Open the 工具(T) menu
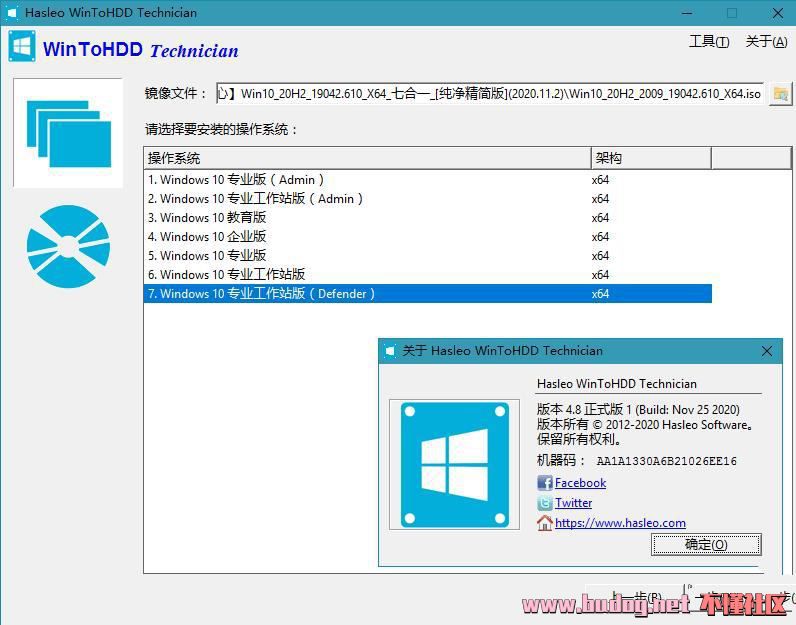 pyautogui.click(x=709, y=42)
